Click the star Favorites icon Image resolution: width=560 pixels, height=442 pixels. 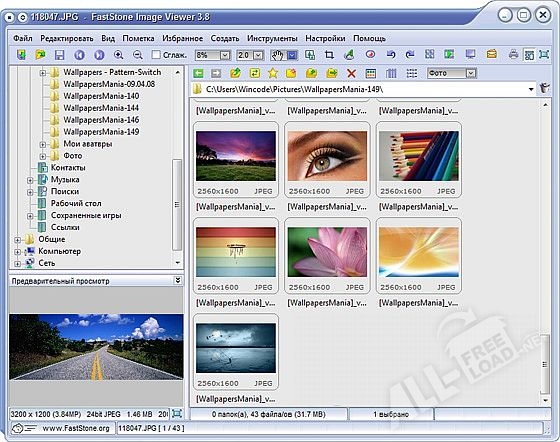click(273, 73)
